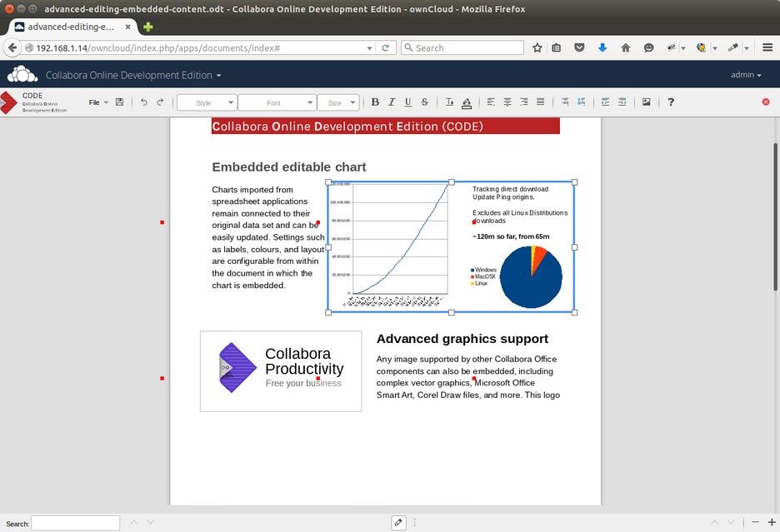Align text to the left
Screen dimensions: 780x532
[x=491, y=102]
